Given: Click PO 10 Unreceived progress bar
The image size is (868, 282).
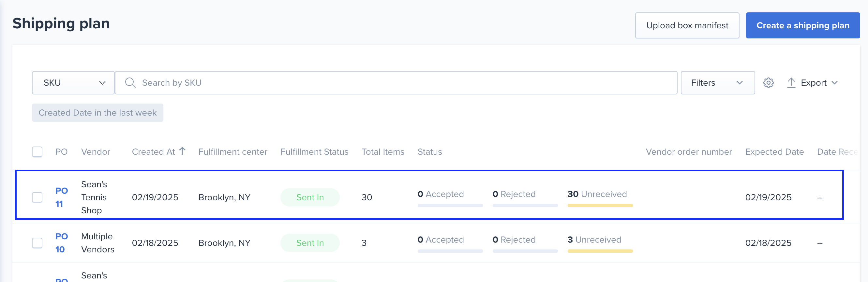Looking at the screenshot, I should (600, 251).
